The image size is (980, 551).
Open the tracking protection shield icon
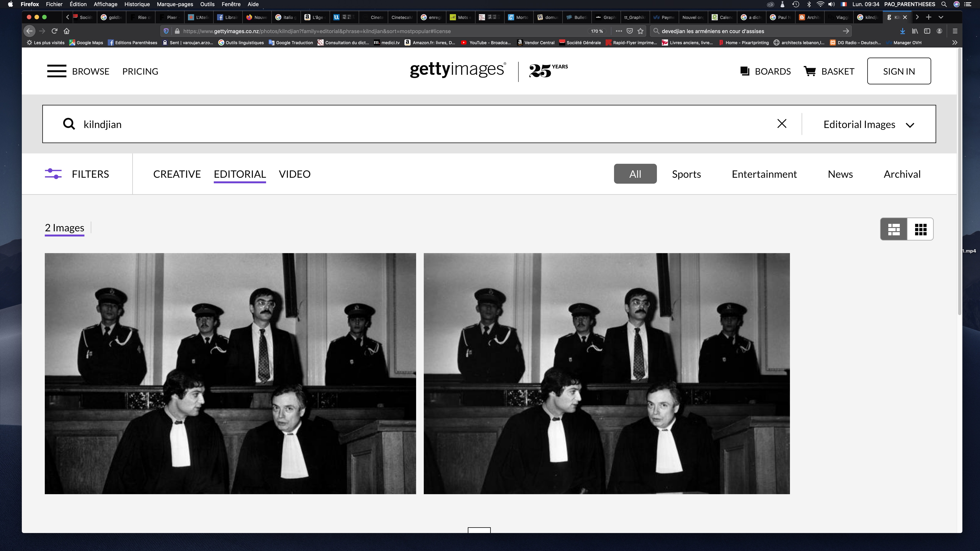click(x=166, y=31)
